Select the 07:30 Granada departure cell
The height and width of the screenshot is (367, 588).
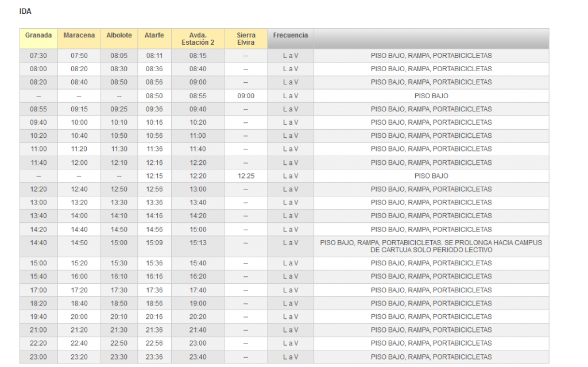(x=38, y=56)
